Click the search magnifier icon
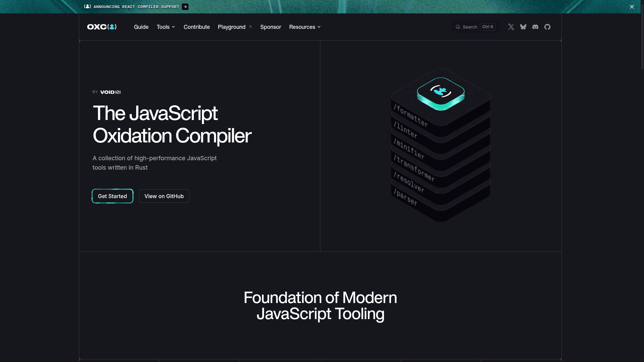Screen dimensions: 644x362 pos(458,27)
